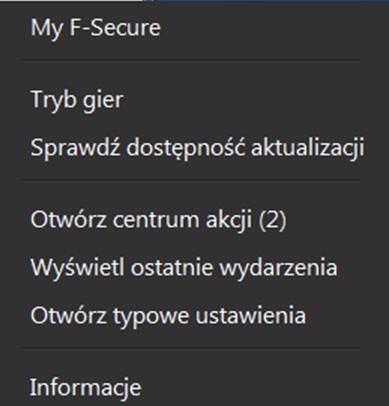Select Sprawdź dostępność aktualizacji

pyautogui.click(x=197, y=148)
